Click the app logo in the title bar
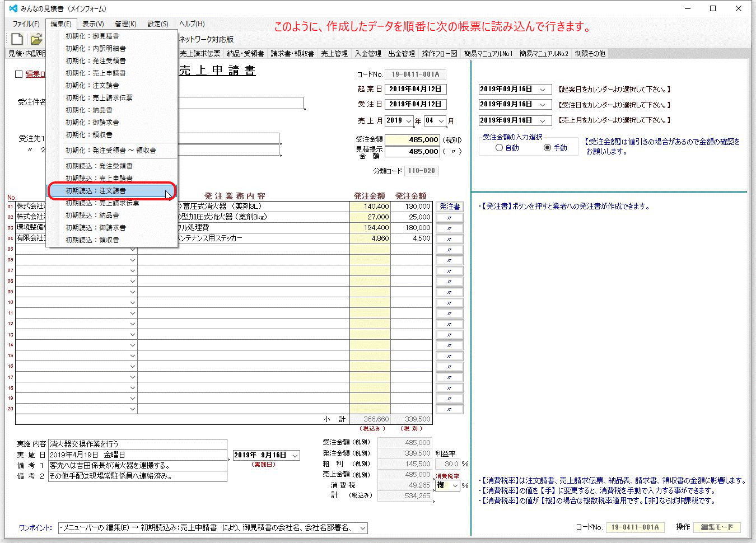 [x=13, y=8]
